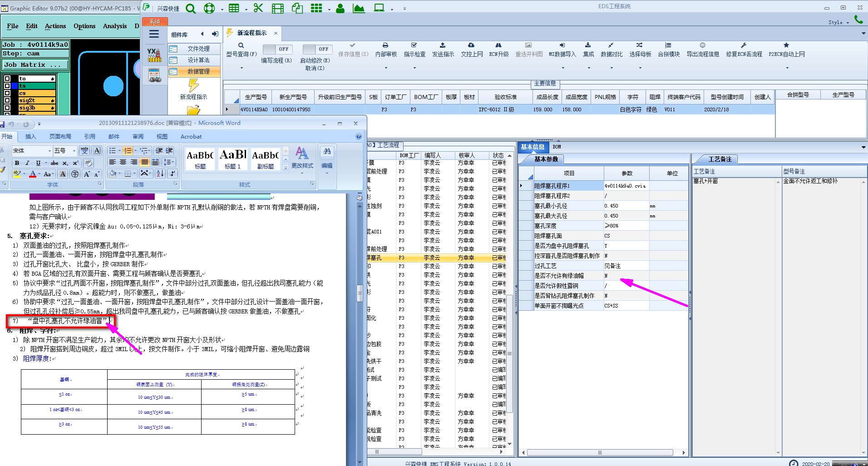Screen dimensions: 868x466
Task: Click the 阻焊塞孔程序1 parameter value field
Action: (626, 186)
